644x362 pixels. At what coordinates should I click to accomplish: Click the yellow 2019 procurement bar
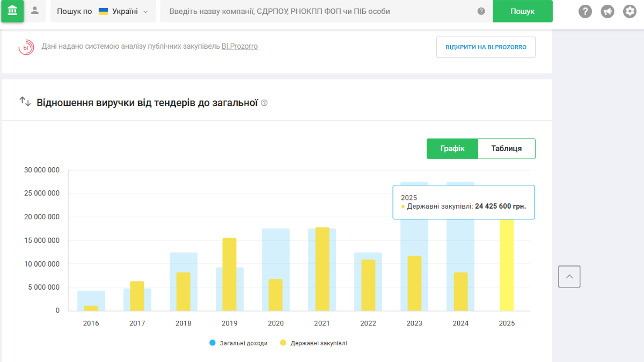[229, 274]
